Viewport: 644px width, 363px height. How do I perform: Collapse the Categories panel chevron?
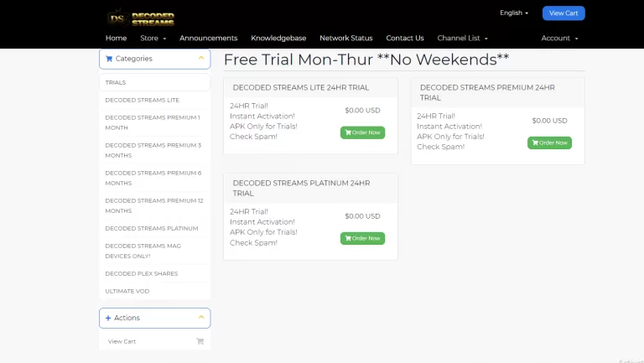click(x=201, y=58)
